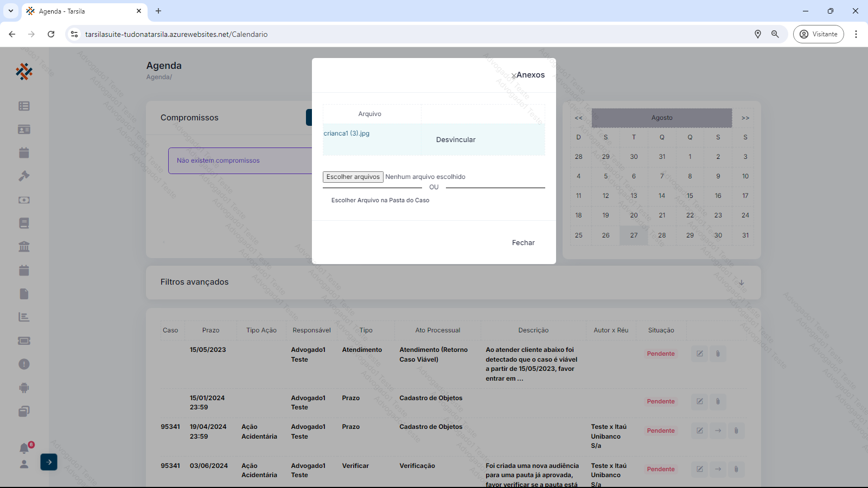Click the bank building sidebar icon
868x488 pixels.
24,247
